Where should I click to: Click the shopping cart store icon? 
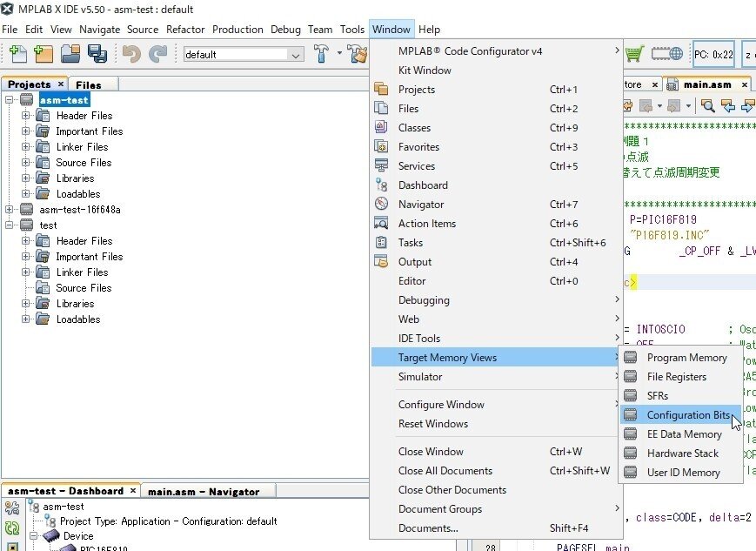[x=634, y=54]
